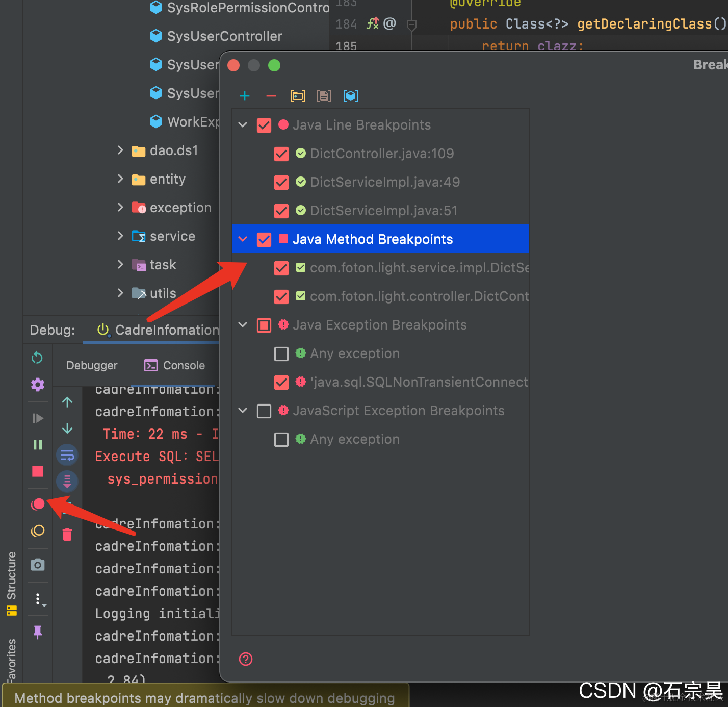This screenshot has width=728, height=707.
Task: Toggle Java Method Breakpoints group checkbox
Action: coord(264,239)
